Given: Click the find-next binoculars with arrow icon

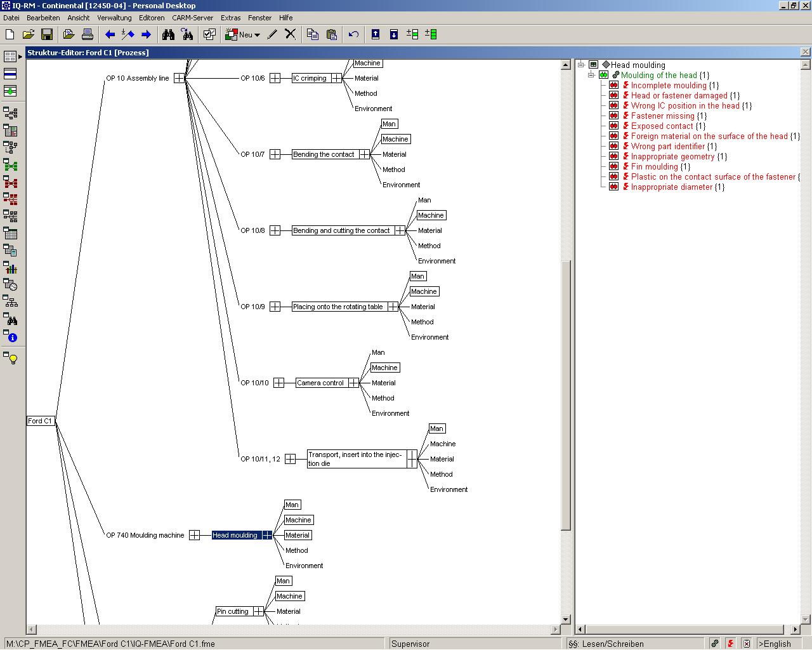Looking at the screenshot, I should pyautogui.click(x=187, y=34).
